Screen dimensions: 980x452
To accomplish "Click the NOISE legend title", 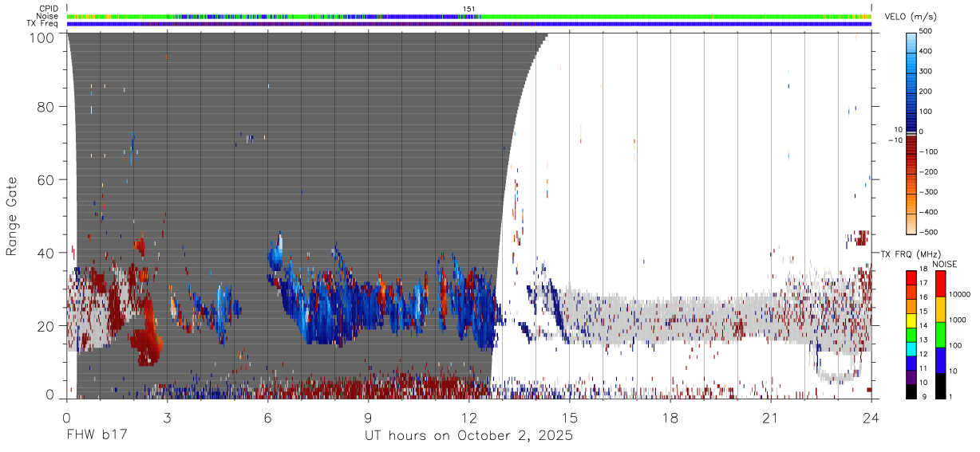I will tap(945, 264).
